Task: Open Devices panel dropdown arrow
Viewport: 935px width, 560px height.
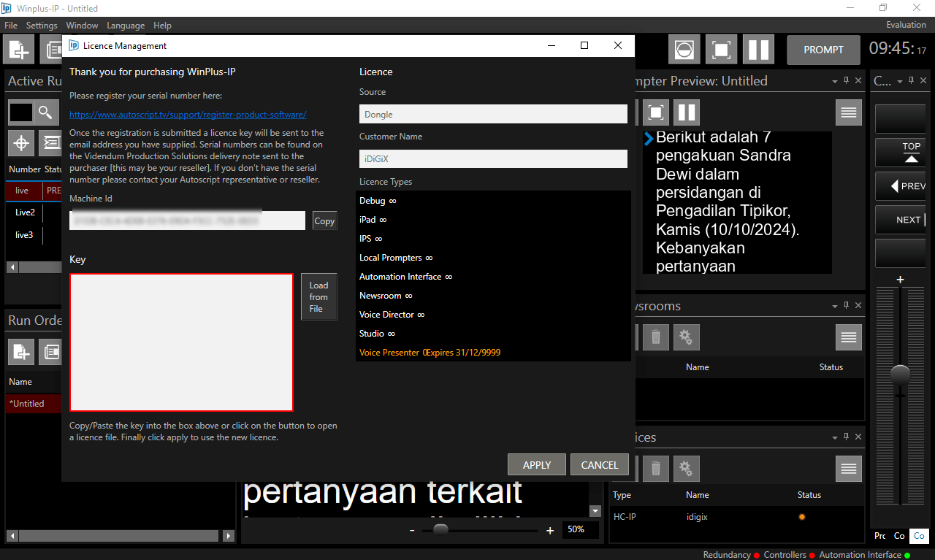Action: [x=835, y=438]
